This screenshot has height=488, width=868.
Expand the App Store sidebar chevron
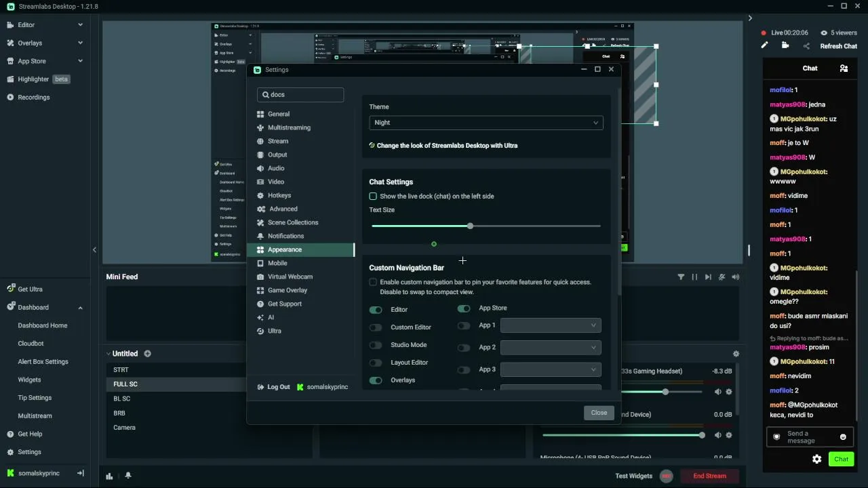click(x=80, y=61)
